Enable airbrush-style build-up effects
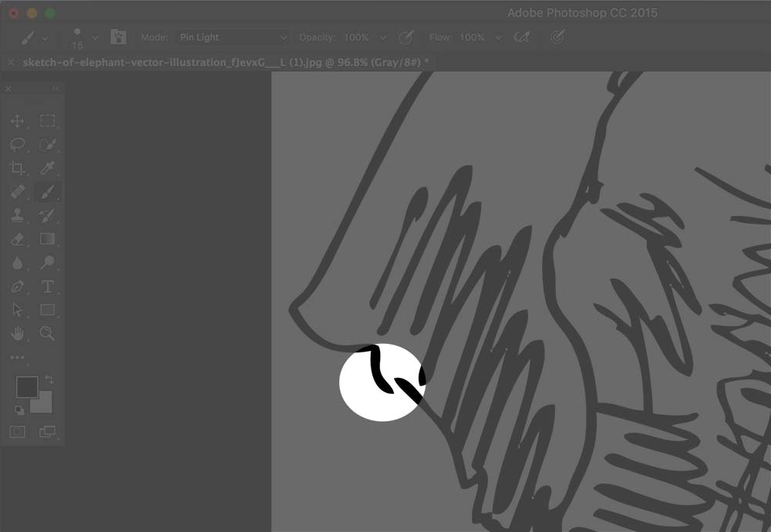 pos(522,37)
